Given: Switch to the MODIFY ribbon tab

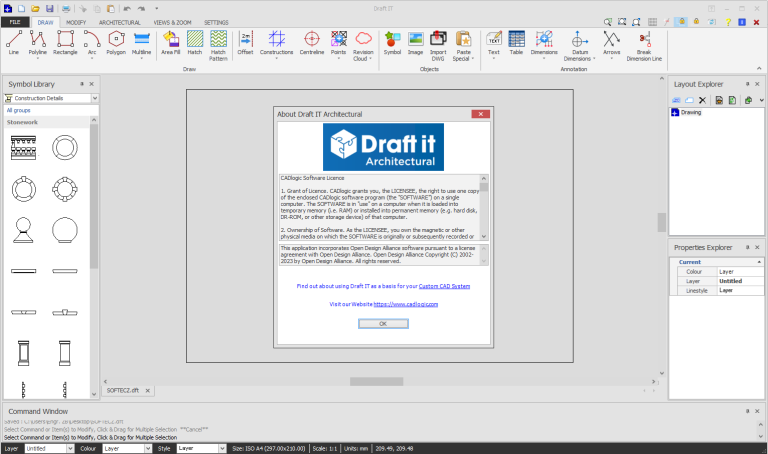Looking at the screenshot, I should (76, 23).
